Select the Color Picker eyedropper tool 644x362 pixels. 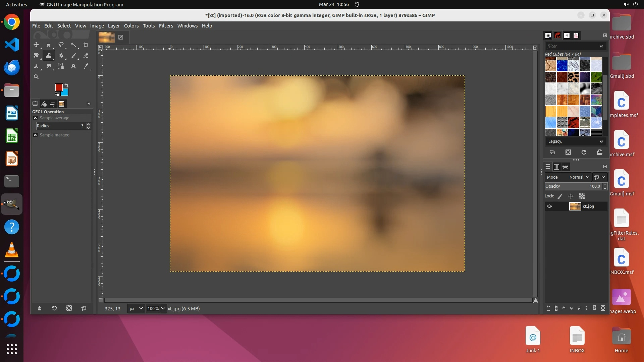click(86, 66)
